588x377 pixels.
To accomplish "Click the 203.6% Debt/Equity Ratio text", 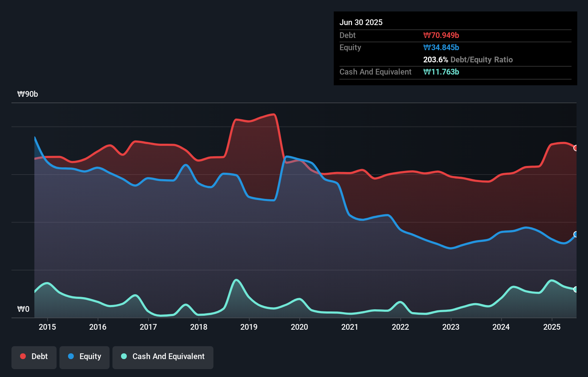I will click(468, 60).
